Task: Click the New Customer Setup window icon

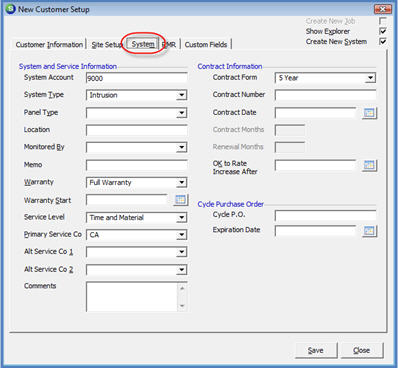Action: pos(11,9)
